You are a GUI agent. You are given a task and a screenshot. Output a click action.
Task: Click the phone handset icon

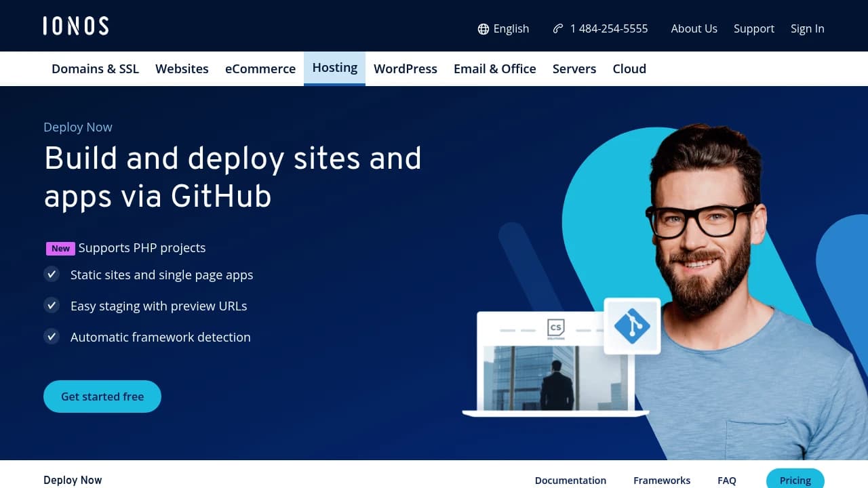pos(558,28)
